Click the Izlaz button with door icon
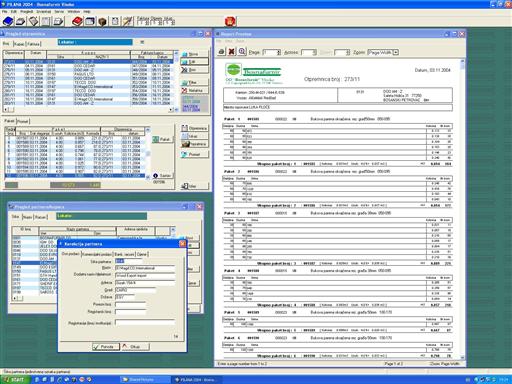Image resolution: width=512 pixels, height=384 pixels. click(x=194, y=186)
